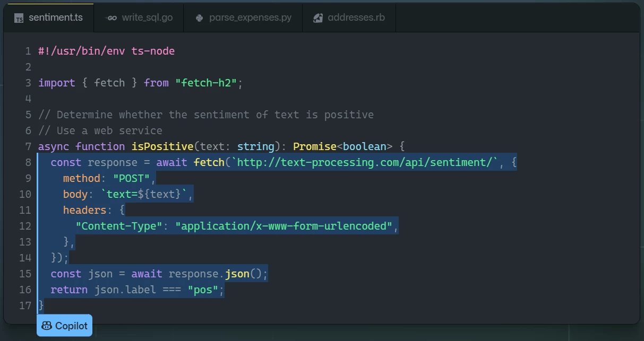This screenshot has width=644, height=341.
Task: Click the POST method string literal
Action: [x=131, y=178]
